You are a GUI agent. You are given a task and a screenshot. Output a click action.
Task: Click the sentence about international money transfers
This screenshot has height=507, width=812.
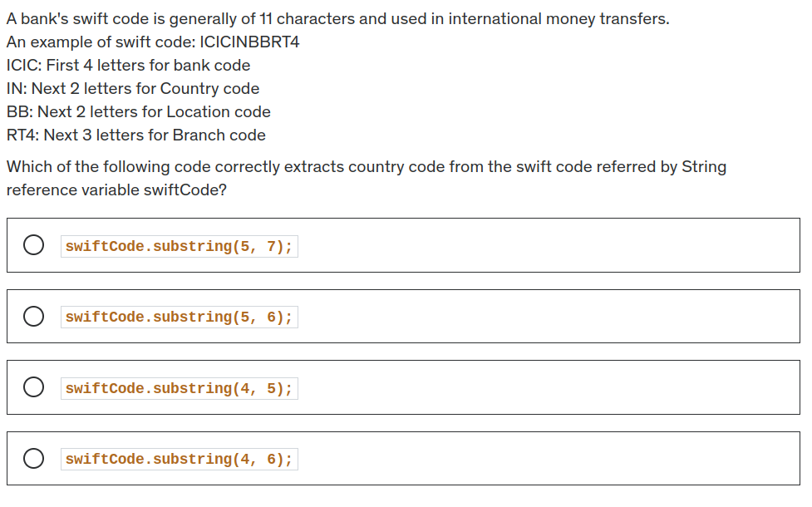(x=337, y=18)
